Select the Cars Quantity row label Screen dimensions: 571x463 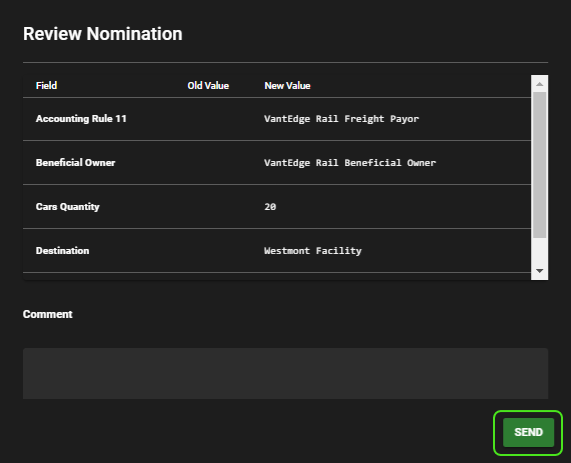tap(67, 207)
